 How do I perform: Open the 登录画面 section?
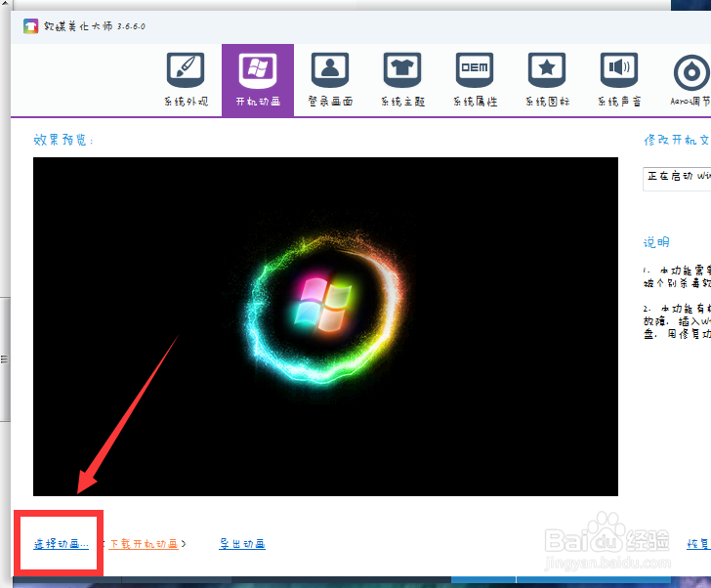[x=330, y=80]
